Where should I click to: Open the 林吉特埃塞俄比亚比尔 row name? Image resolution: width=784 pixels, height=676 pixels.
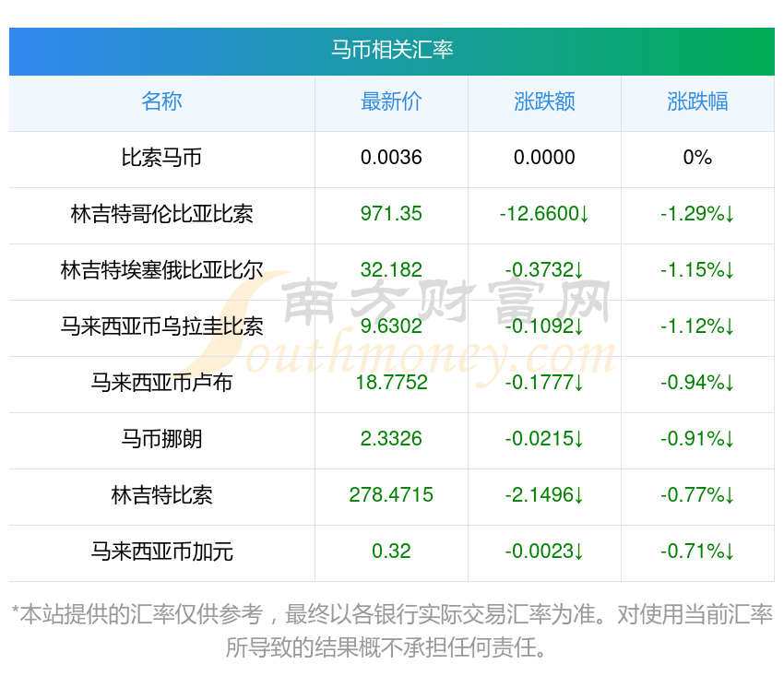161,270
